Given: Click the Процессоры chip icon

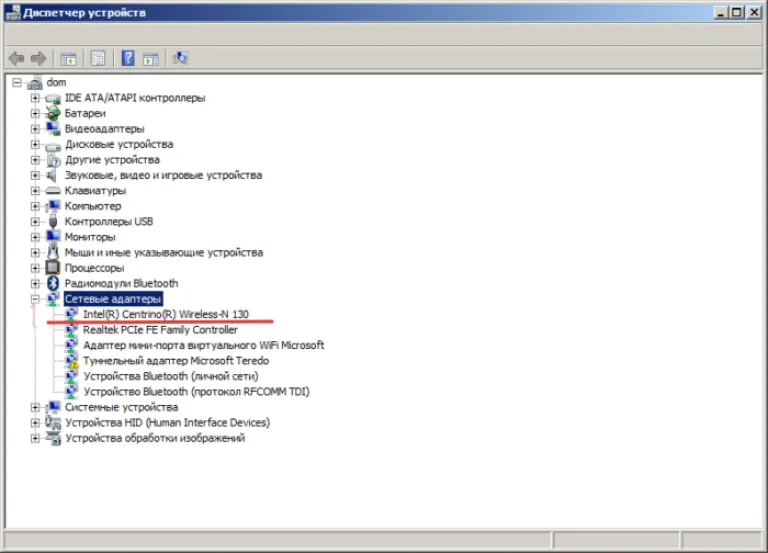Looking at the screenshot, I should pos(52,267).
